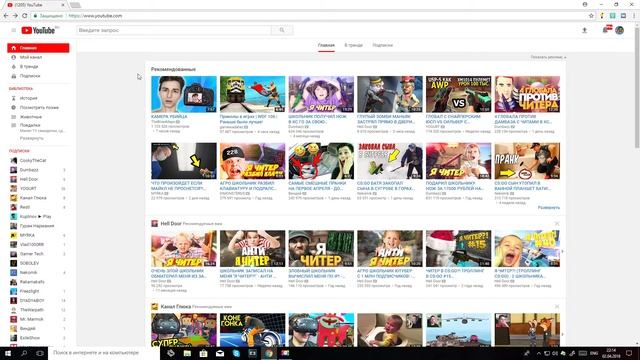The height and width of the screenshot is (360, 640).
Task: Expand recommended videos via Развернуть link
Action: pos(549,208)
